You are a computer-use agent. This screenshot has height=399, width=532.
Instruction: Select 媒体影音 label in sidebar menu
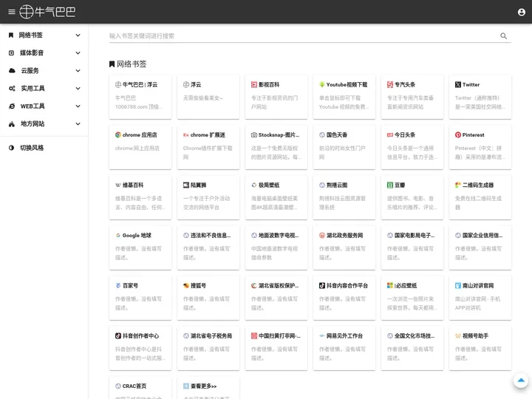click(32, 52)
